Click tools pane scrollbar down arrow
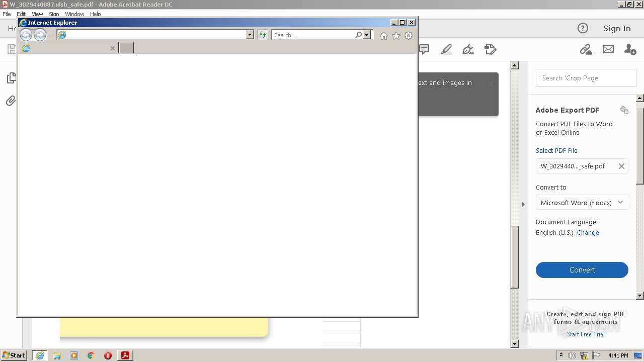Image resolution: width=644 pixels, height=362 pixels. [640, 296]
